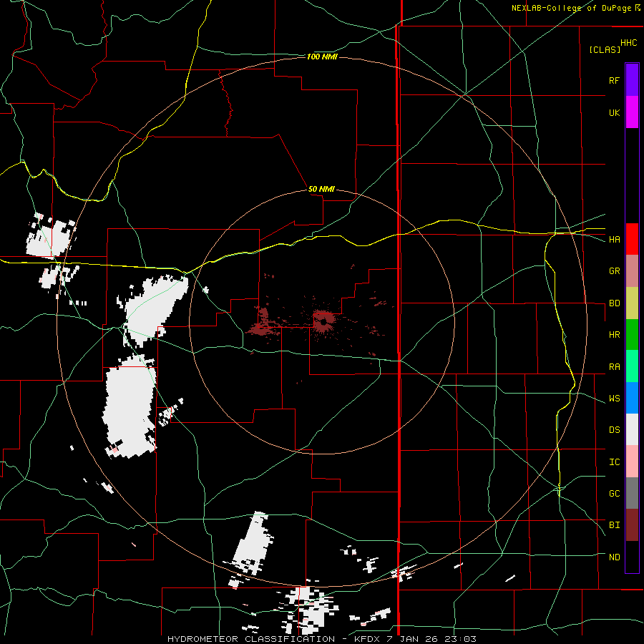
Task: Click the BI legend label
Action: [614, 525]
